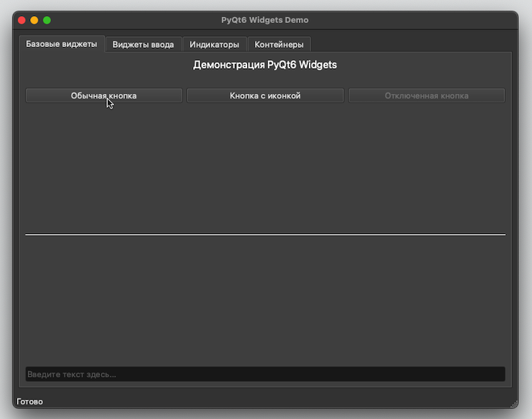Viewport: 532px width, 419px height.
Task: Click the PyQt6 Widgets Demo window title
Action: pyautogui.click(x=265, y=20)
